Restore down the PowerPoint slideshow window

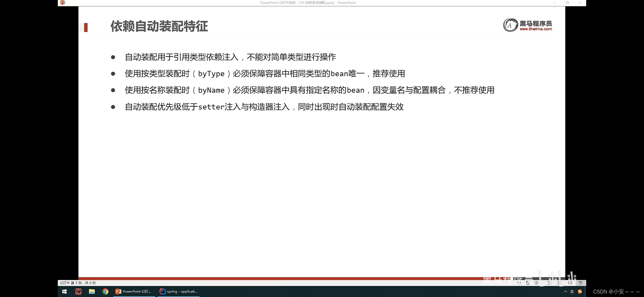[x=567, y=3]
